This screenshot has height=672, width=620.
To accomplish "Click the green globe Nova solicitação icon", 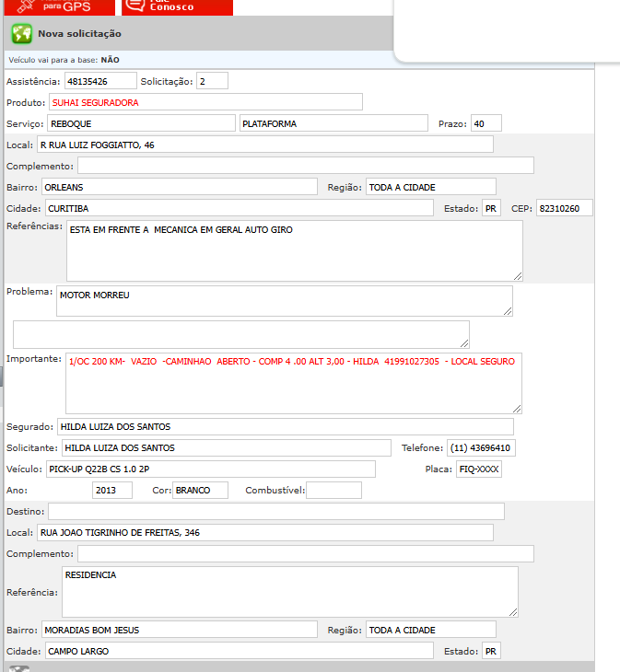I will (22, 33).
